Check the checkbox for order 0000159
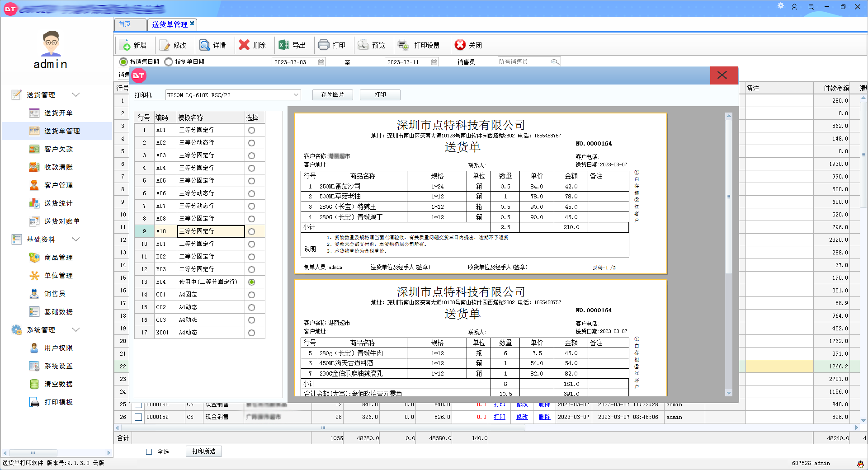Image resolution: width=868 pixels, height=470 pixels. pyautogui.click(x=138, y=417)
